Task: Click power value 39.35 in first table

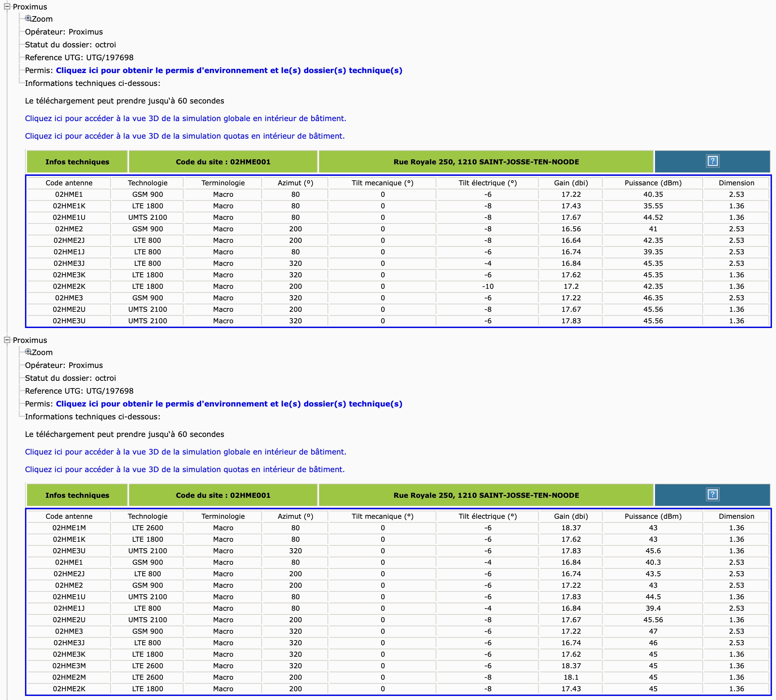Action: pos(653,252)
